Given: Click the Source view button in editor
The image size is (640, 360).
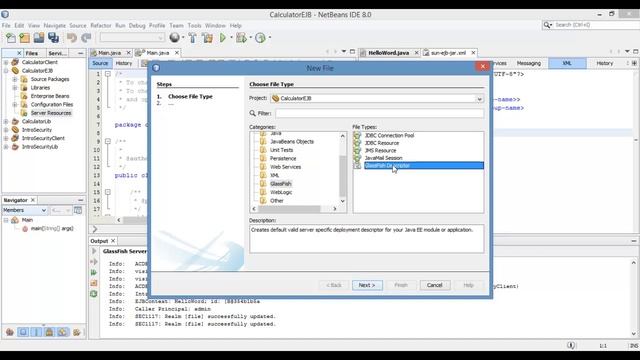Looking at the screenshot, I should point(100,63).
